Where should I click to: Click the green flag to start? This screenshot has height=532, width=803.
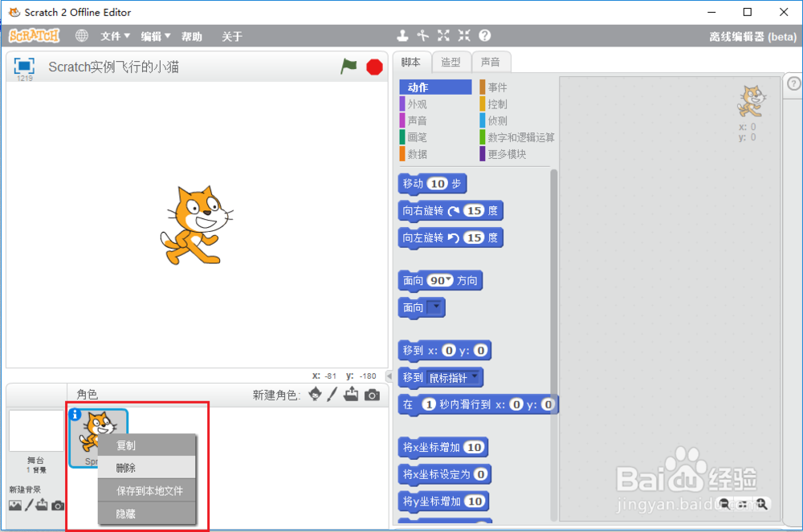349,67
